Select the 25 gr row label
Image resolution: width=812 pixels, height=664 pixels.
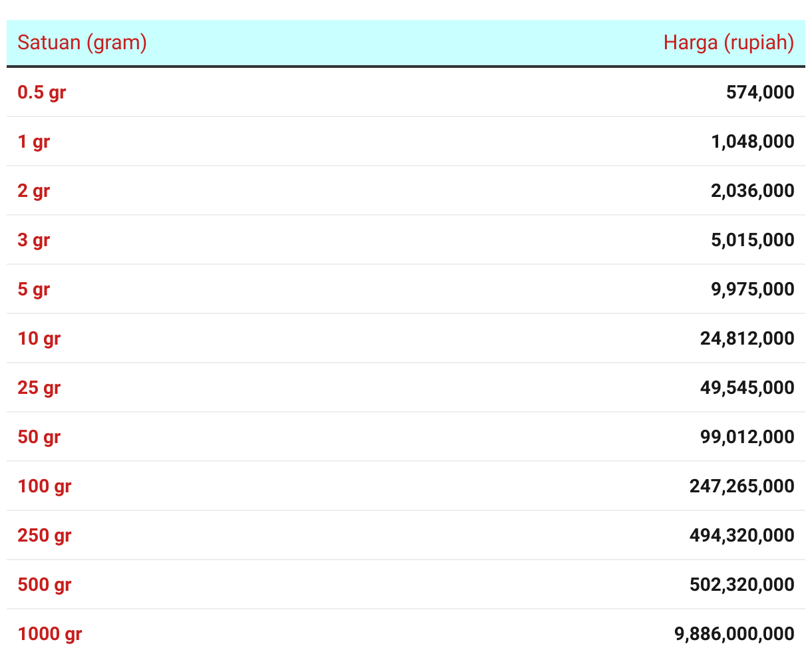point(39,388)
